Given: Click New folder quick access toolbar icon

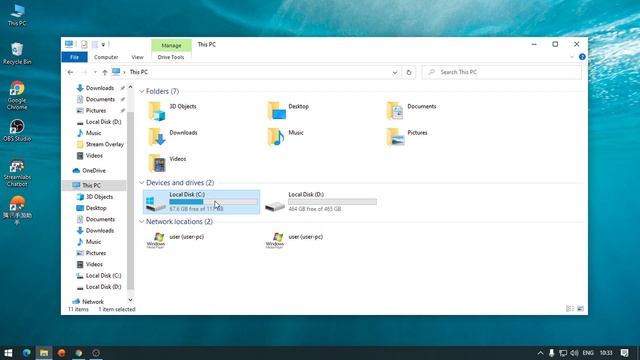Looking at the screenshot, I should coord(95,44).
